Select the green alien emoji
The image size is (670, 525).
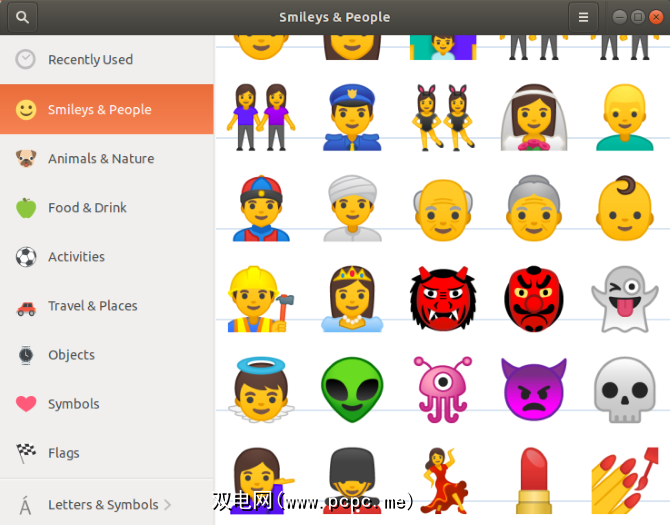pyautogui.click(x=352, y=390)
